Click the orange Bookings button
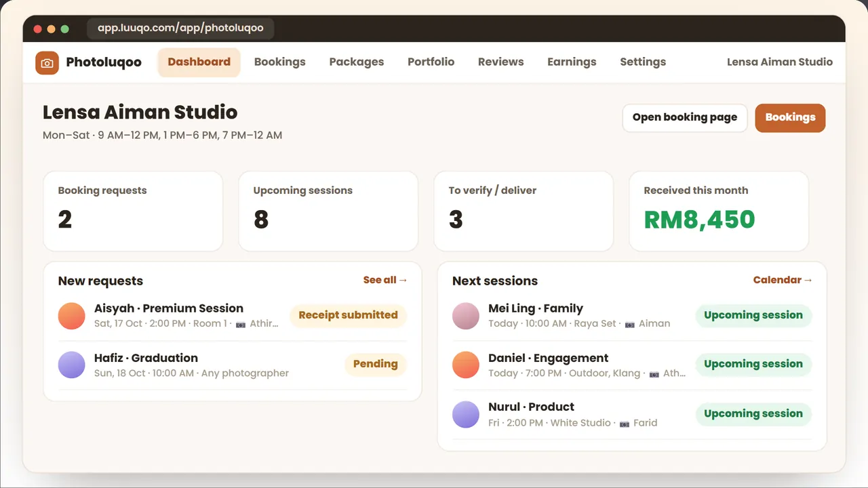The height and width of the screenshot is (488, 868). point(790,117)
